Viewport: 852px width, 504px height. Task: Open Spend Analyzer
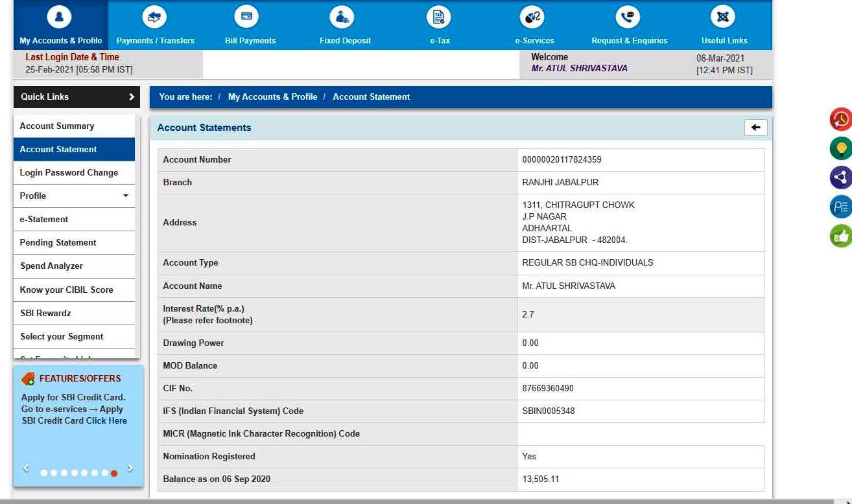point(74,266)
